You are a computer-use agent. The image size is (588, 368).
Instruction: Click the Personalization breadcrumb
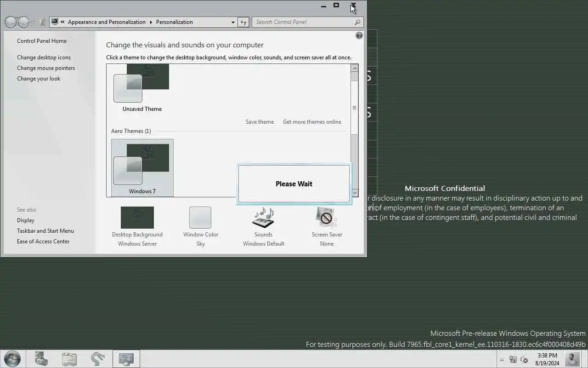pos(175,22)
